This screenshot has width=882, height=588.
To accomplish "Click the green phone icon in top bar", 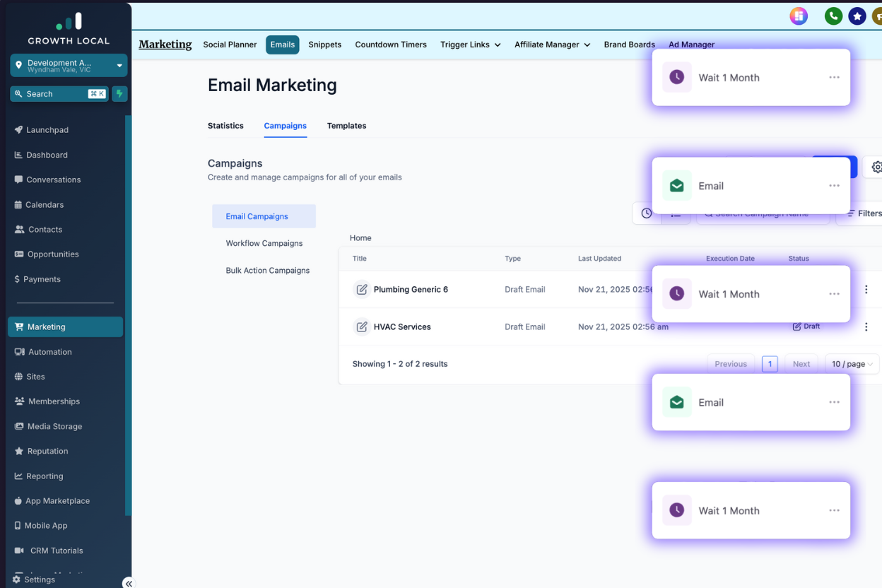I will 833,16.
